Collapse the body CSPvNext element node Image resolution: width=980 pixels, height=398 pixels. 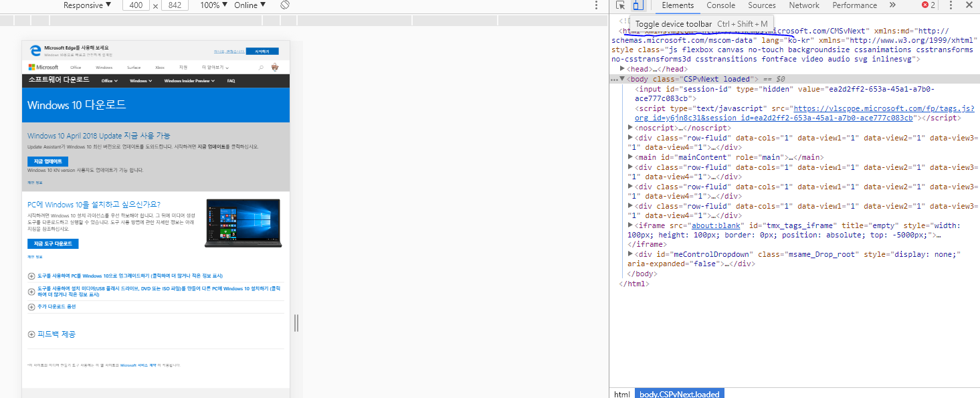click(x=623, y=79)
